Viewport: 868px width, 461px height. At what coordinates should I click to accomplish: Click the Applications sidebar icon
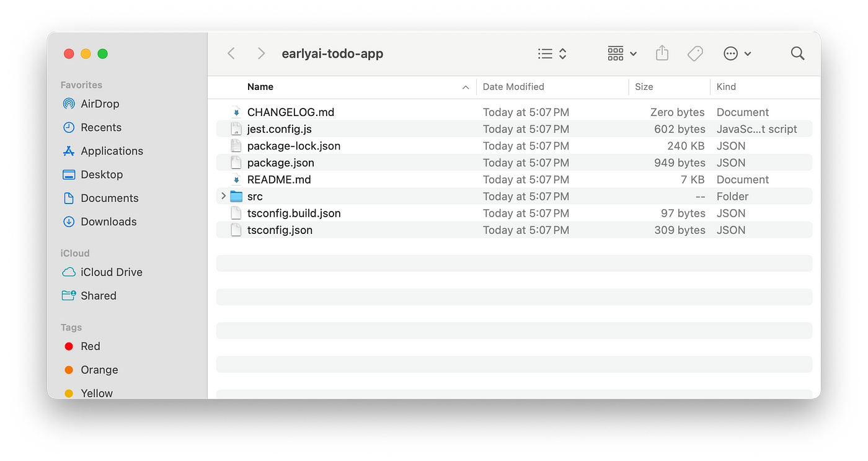coord(69,151)
